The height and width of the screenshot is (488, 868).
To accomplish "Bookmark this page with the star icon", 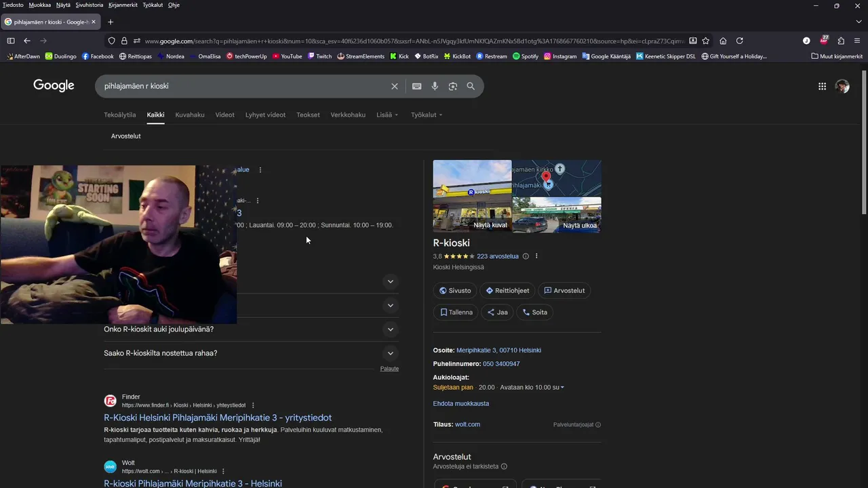I will pyautogui.click(x=706, y=41).
